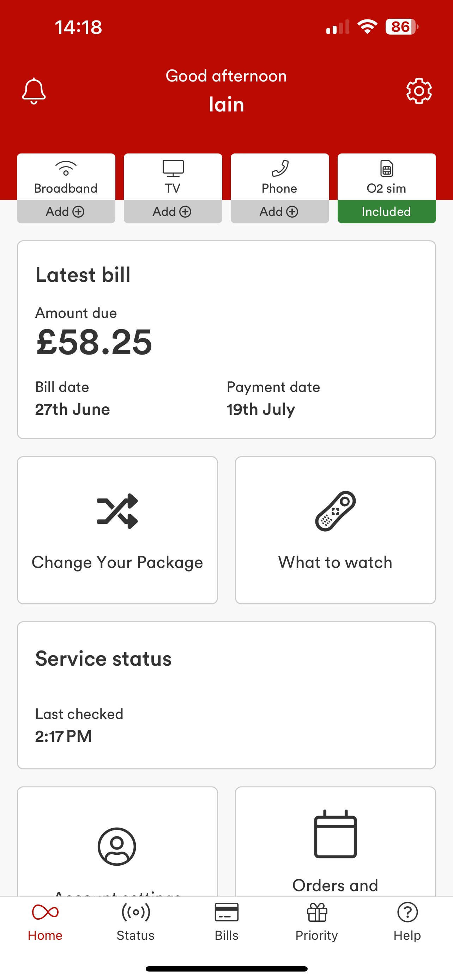Image resolution: width=453 pixels, height=980 pixels.
Task: Add TV to your package
Action: click(x=173, y=212)
